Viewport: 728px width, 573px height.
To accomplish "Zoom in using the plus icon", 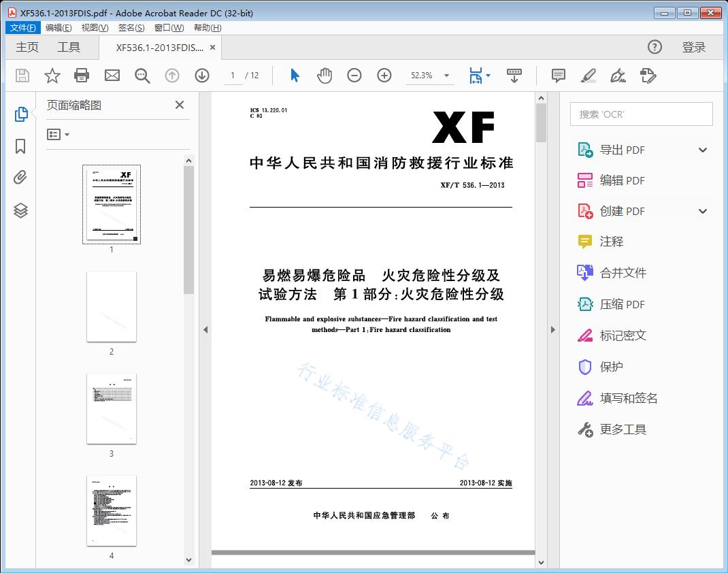I will [384, 76].
